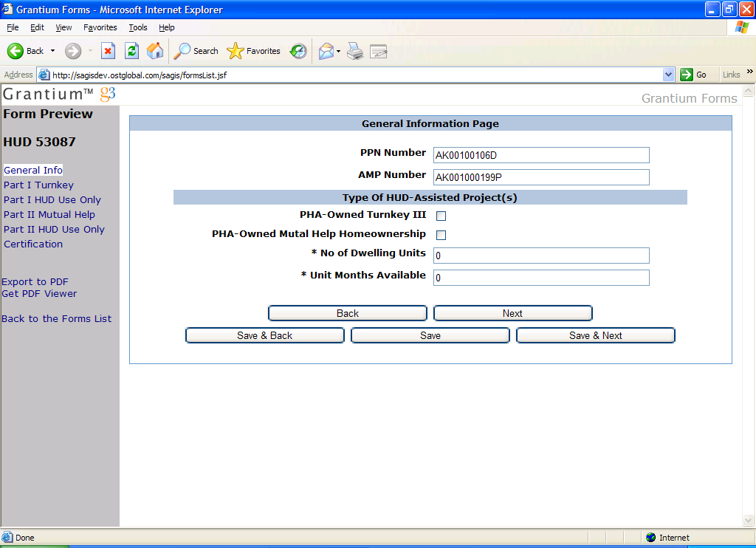
Task: Click Back to the Forms List link
Action: [x=56, y=319]
